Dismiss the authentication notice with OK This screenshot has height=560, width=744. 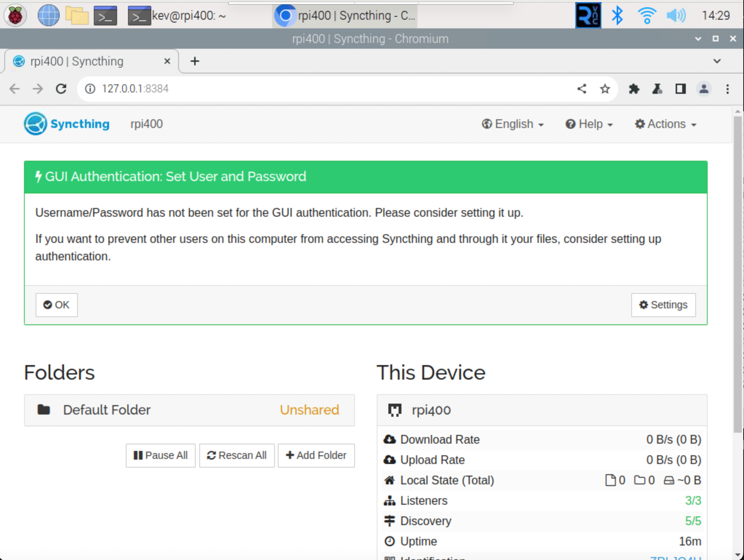pyautogui.click(x=56, y=305)
